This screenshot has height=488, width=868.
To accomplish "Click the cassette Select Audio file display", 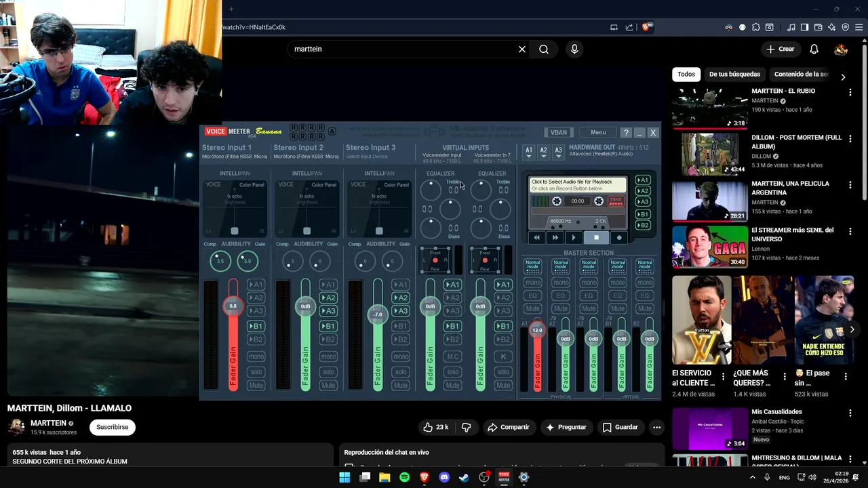I will [578, 185].
